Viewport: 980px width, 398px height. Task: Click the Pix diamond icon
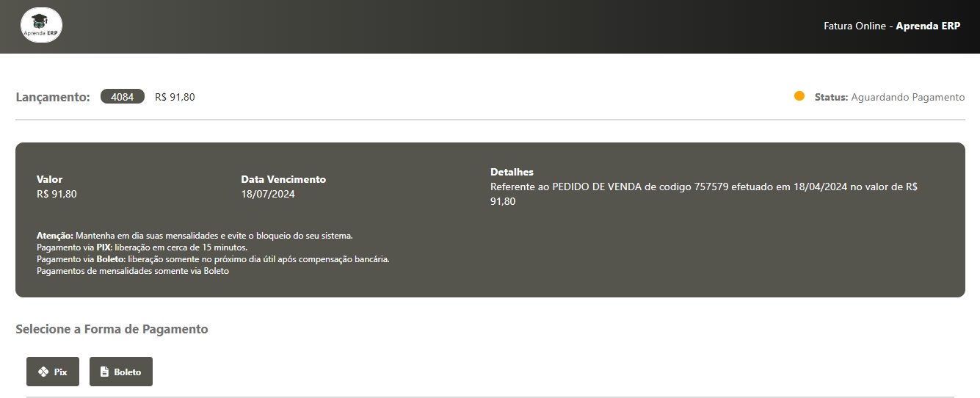pos(43,372)
